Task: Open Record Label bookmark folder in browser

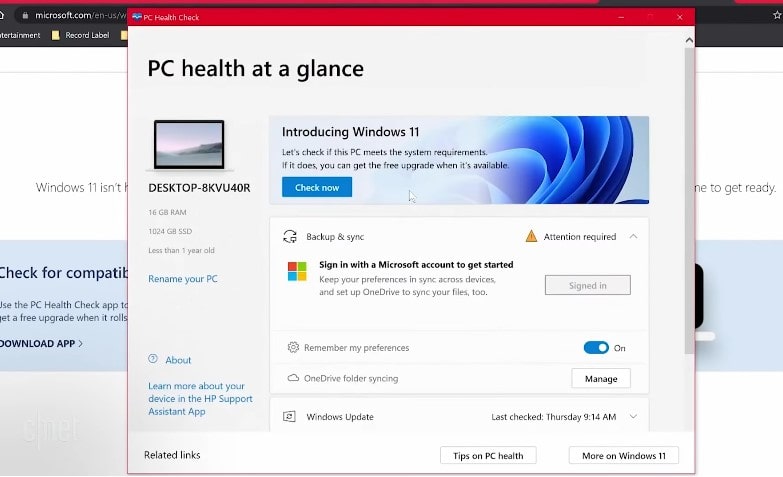Action: pyautogui.click(x=80, y=35)
